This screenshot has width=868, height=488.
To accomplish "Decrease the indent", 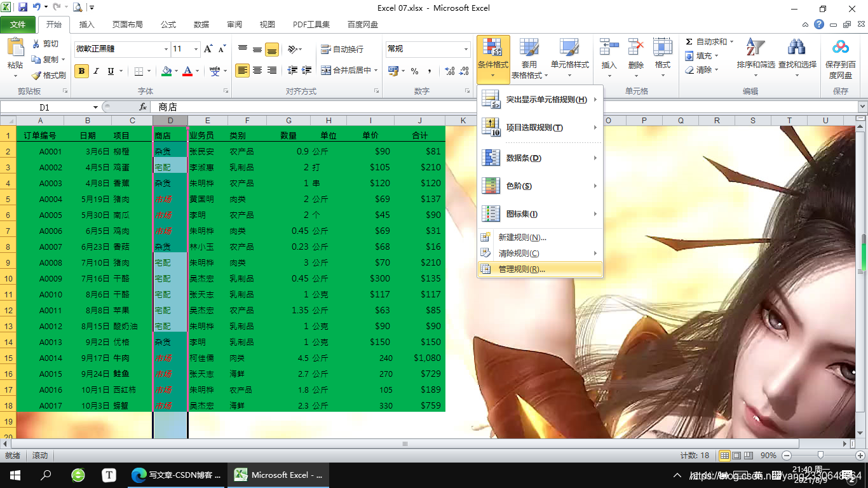I will 292,71.
